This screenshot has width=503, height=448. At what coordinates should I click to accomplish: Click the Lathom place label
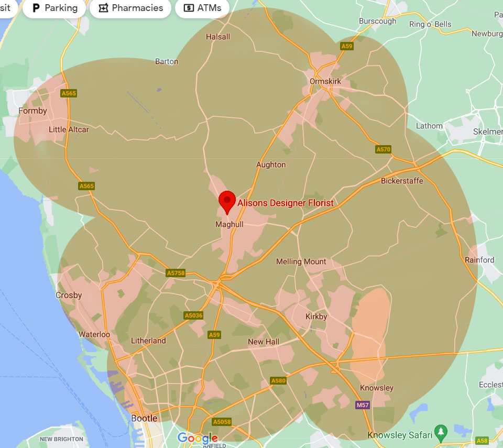429,126
